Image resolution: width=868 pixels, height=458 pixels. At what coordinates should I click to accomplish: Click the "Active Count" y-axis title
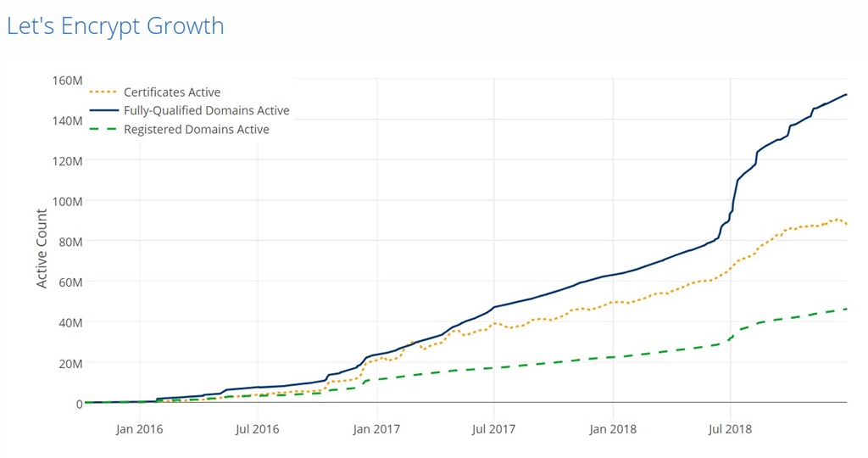(42, 249)
